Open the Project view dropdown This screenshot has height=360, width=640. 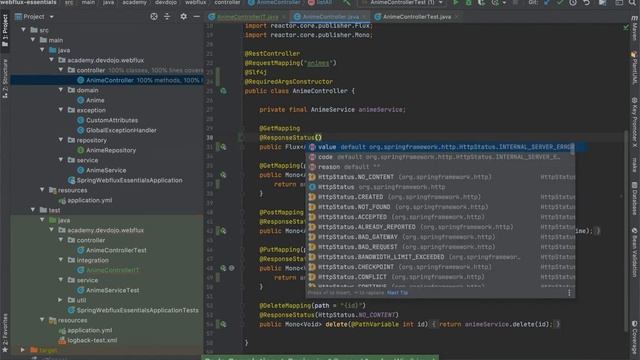pyautogui.click(x=51, y=17)
